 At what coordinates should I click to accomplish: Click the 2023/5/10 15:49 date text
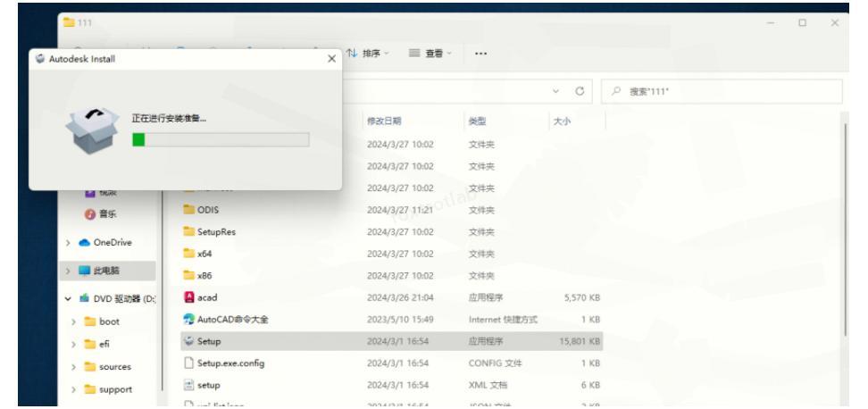400,320
